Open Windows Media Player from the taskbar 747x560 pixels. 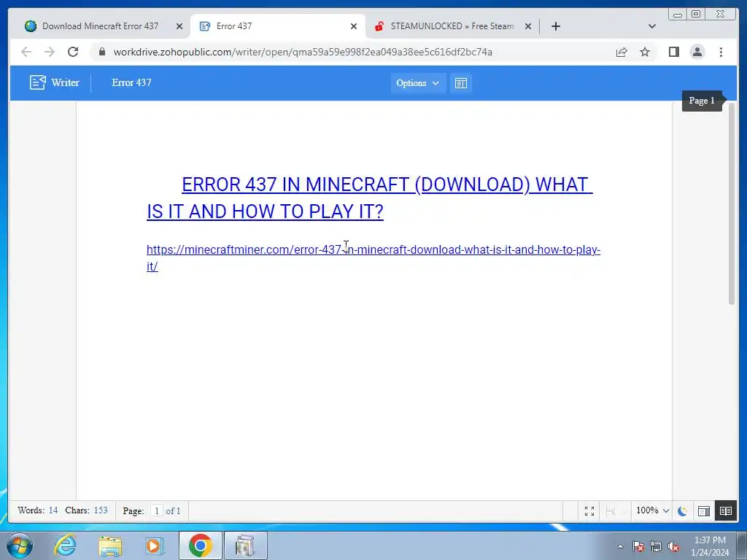coord(155,545)
